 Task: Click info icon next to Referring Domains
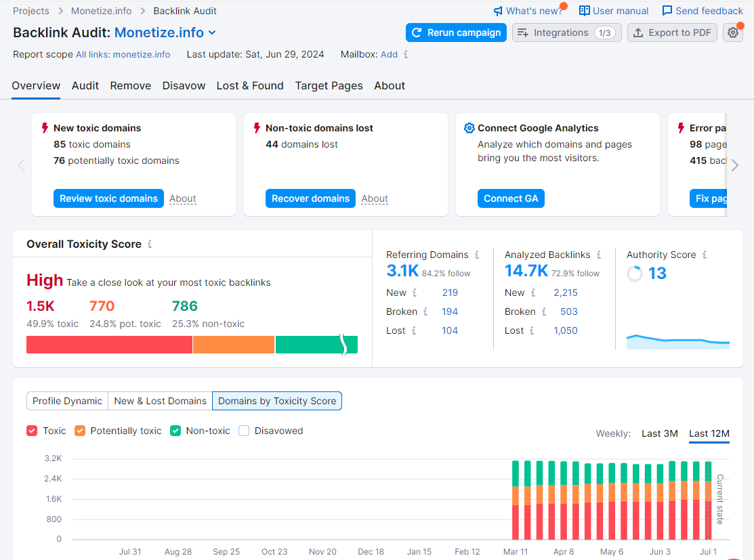(x=477, y=255)
